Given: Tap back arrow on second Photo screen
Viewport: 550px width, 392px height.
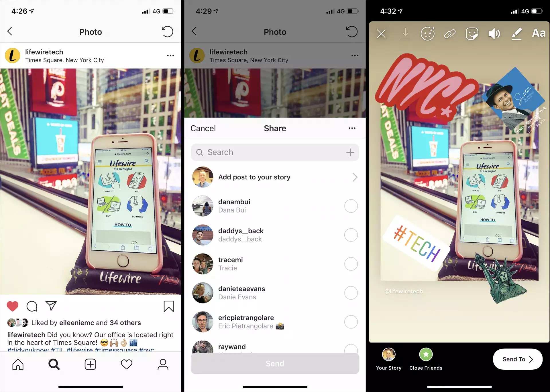Looking at the screenshot, I should click(x=196, y=31).
